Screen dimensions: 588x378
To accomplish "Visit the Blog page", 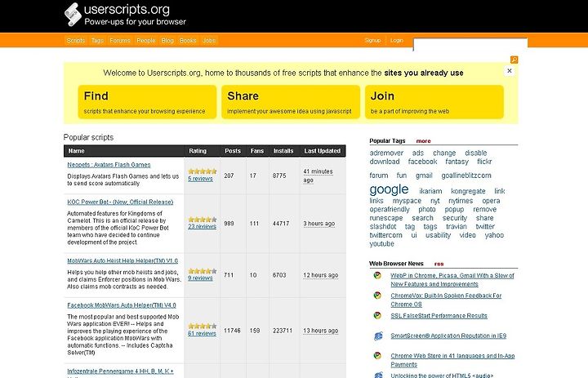I will pyautogui.click(x=167, y=41).
